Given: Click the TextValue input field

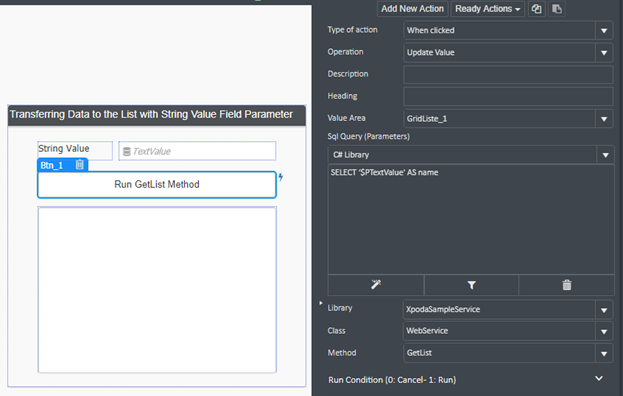Looking at the screenshot, I should (x=197, y=151).
